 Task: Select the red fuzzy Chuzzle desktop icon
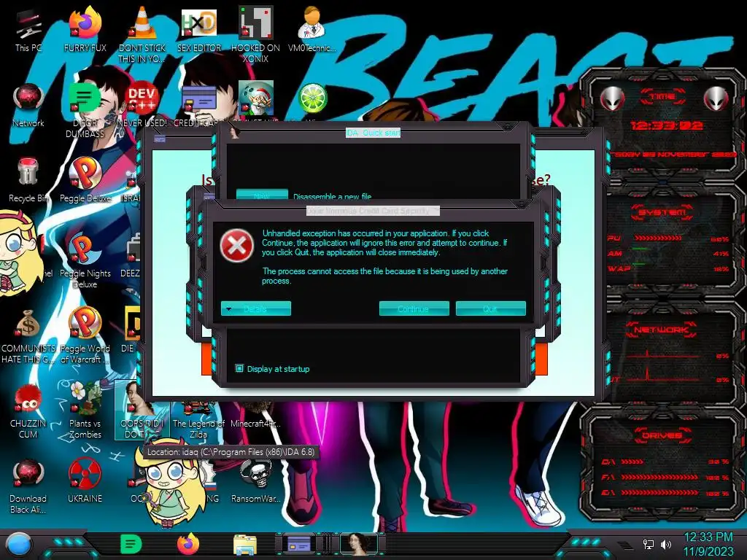point(28,411)
